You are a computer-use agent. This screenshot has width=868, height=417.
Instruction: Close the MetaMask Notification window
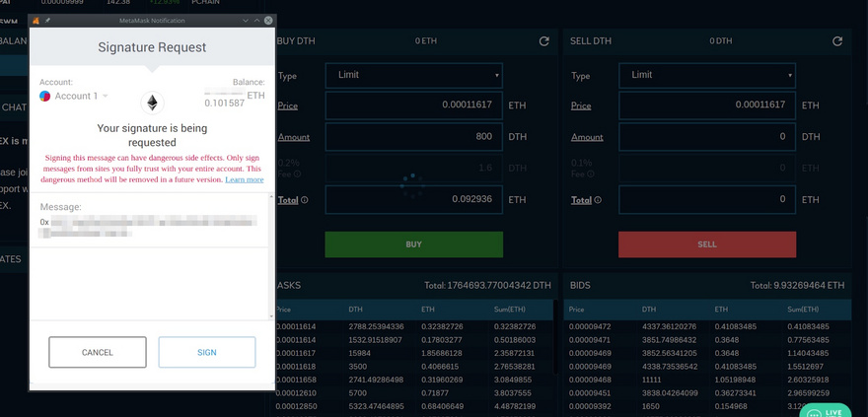pos(268,21)
